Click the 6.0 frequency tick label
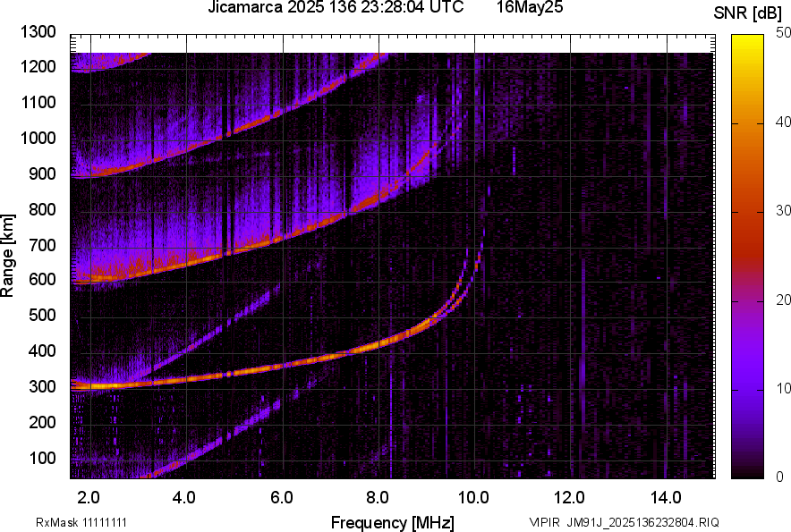This screenshot has height=532, width=791. coord(282,498)
